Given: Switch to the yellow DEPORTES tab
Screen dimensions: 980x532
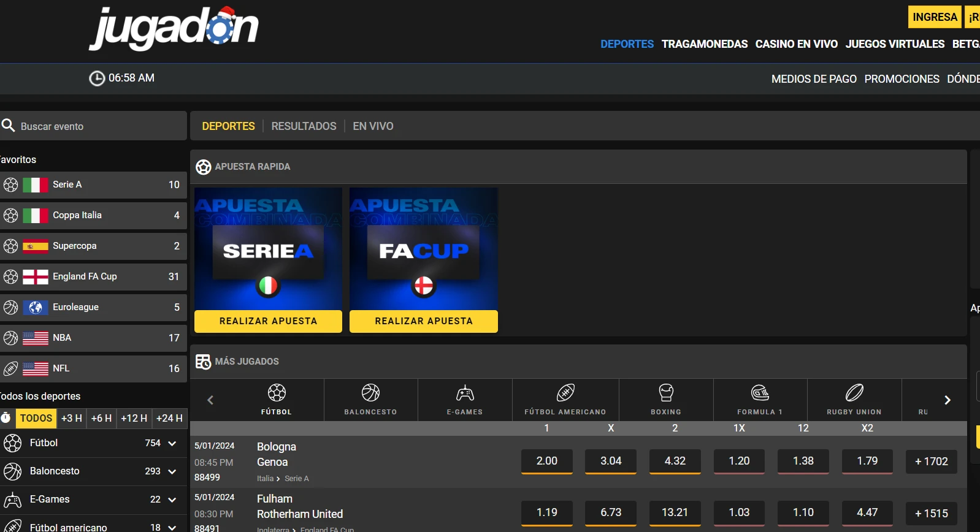Looking at the screenshot, I should pos(228,126).
